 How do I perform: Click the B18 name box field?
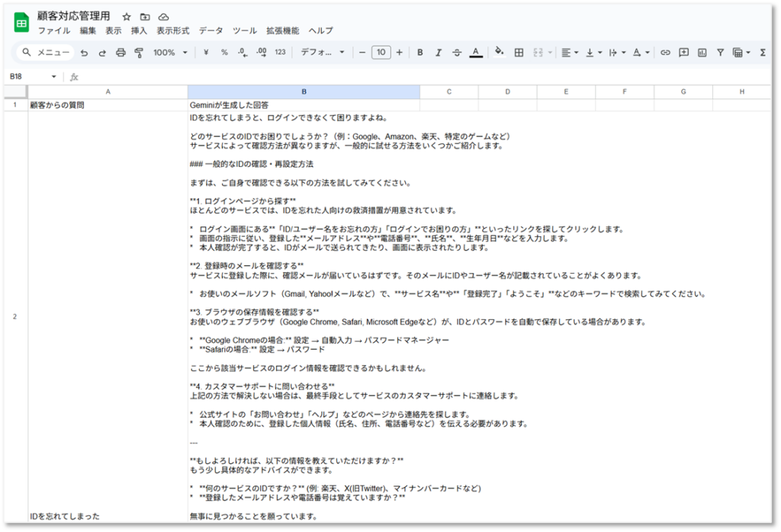pyautogui.click(x=27, y=76)
